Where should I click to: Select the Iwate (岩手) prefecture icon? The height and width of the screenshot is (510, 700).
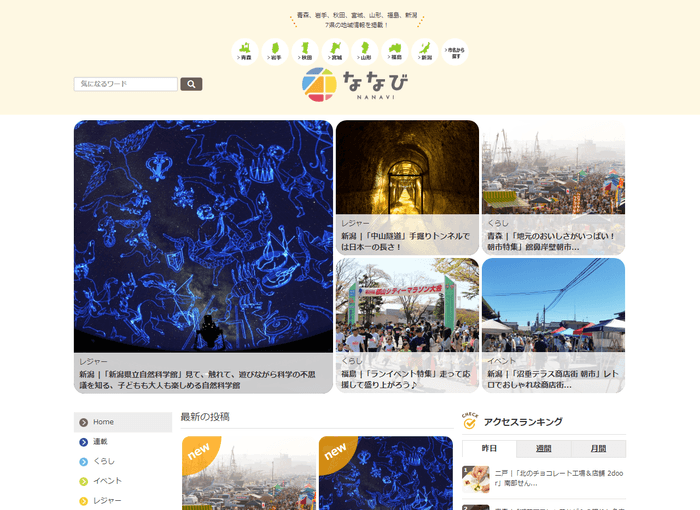click(x=275, y=52)
